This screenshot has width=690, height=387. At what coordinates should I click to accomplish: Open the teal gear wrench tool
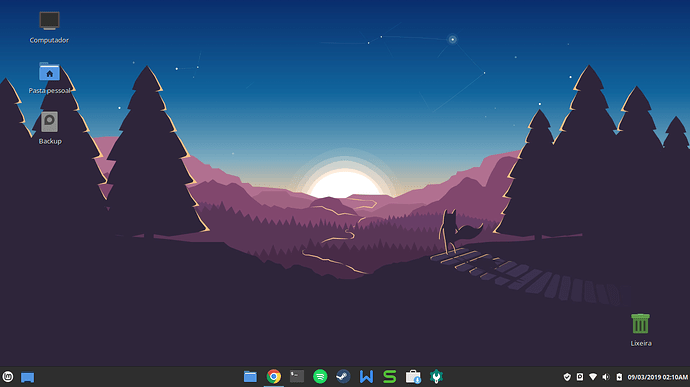tap(436, 377)
